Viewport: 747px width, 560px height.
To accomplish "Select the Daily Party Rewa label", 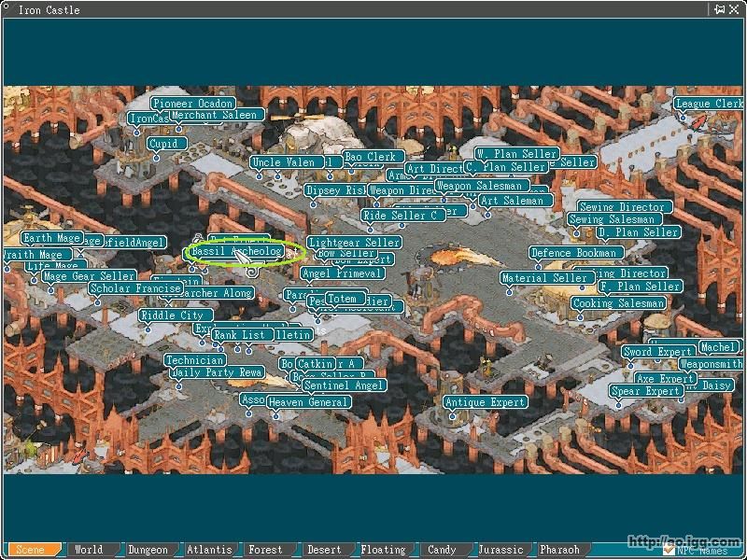I will (x=218, y=372).
